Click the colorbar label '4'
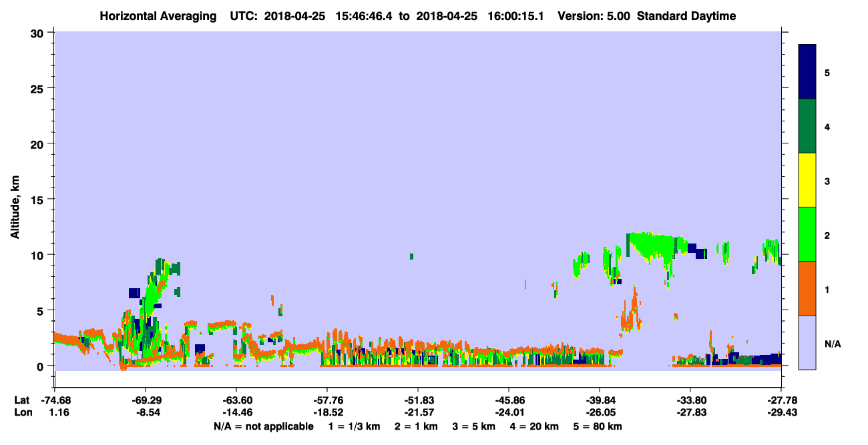868x445 pixels. [827, 127]
